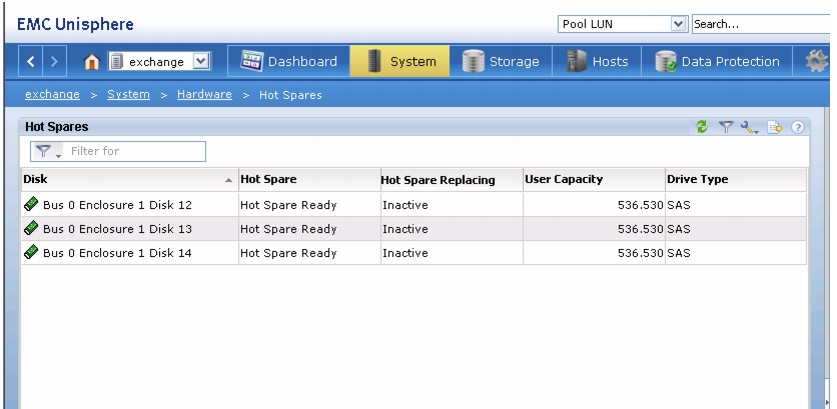
Task: Go to home via house icon
Action: click(x=92, y=62)
